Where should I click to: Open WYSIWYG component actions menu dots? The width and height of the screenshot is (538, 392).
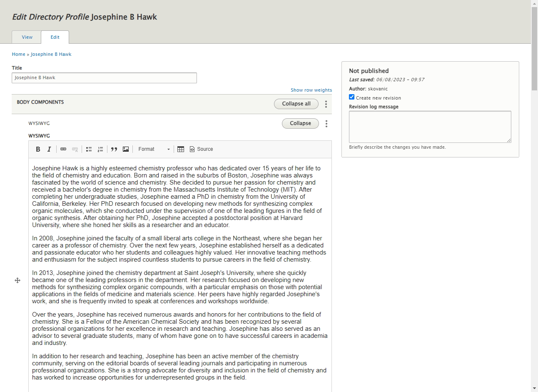[326, 124]
